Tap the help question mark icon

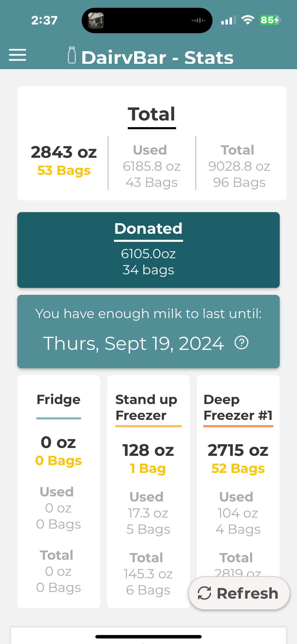(241, 342)
